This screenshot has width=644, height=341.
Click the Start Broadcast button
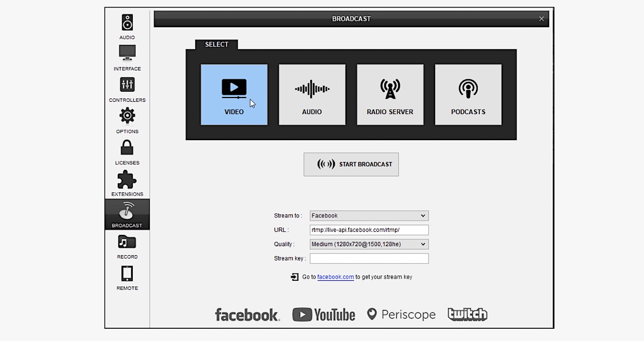point(351,164)
